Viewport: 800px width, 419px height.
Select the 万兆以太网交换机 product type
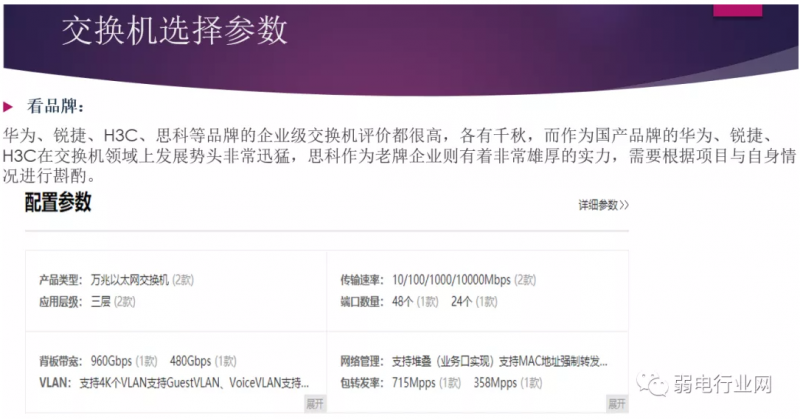click(131, 280)
